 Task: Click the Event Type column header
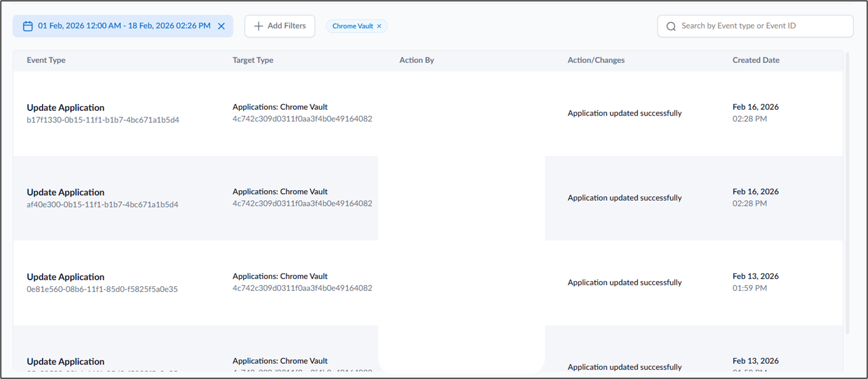46,60
